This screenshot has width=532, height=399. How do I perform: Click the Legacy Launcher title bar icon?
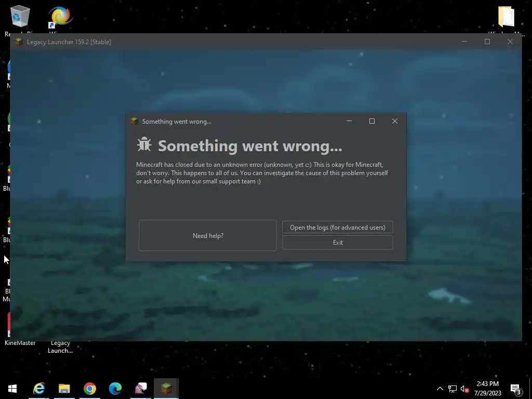tap(19, 42)
